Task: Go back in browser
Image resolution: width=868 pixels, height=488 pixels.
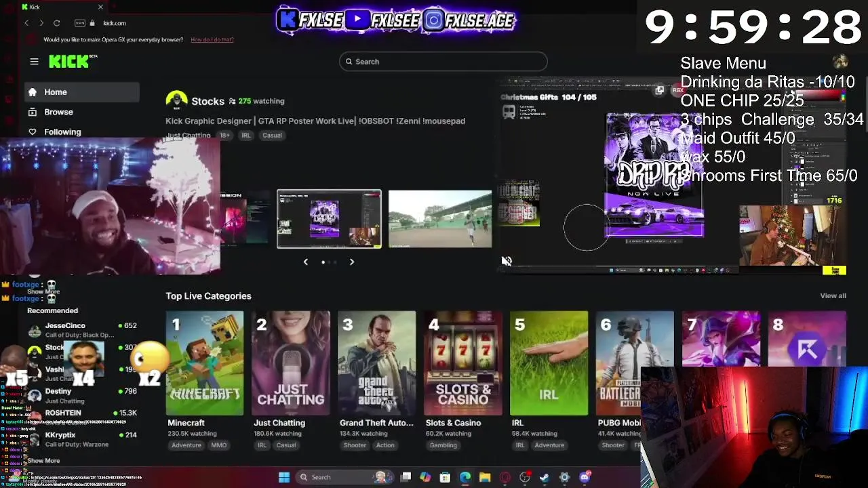Action: 26,23
